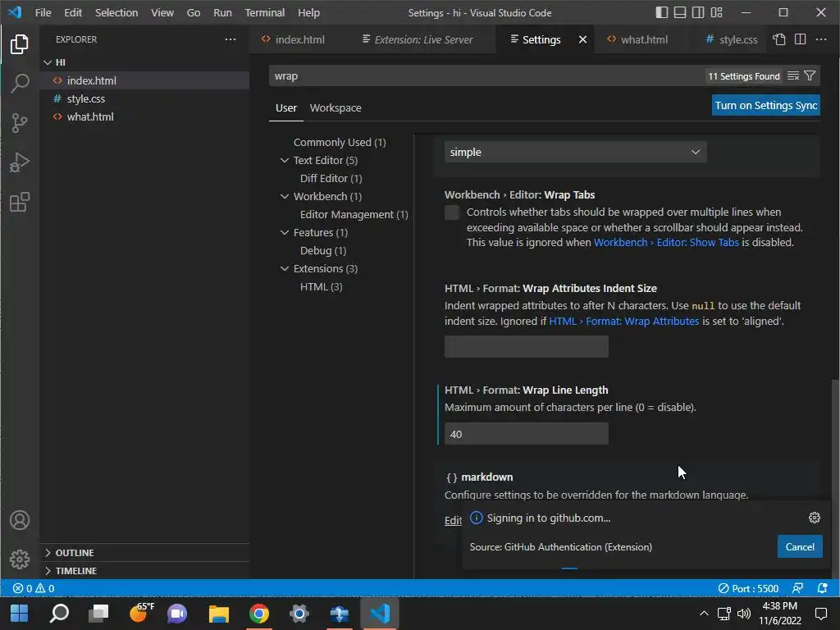Close the Settings tab

582,39
